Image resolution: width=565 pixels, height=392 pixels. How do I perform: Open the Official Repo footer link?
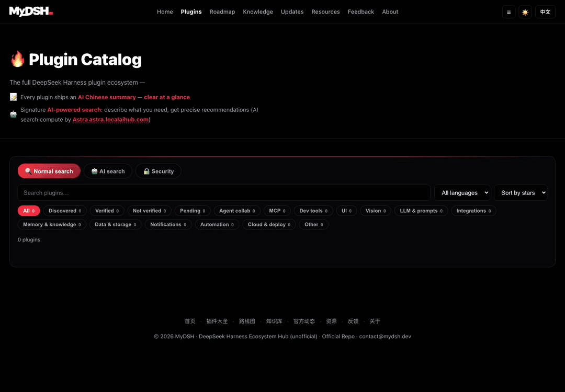pyautogui.click(x=338, y=336)
